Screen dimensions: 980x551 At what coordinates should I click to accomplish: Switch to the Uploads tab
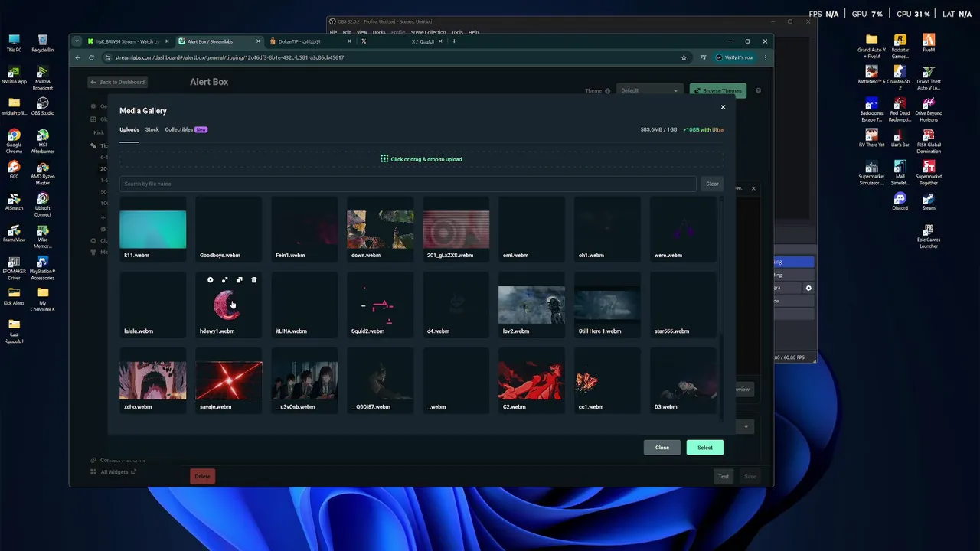pyautogui.click(x=129, y=129)
